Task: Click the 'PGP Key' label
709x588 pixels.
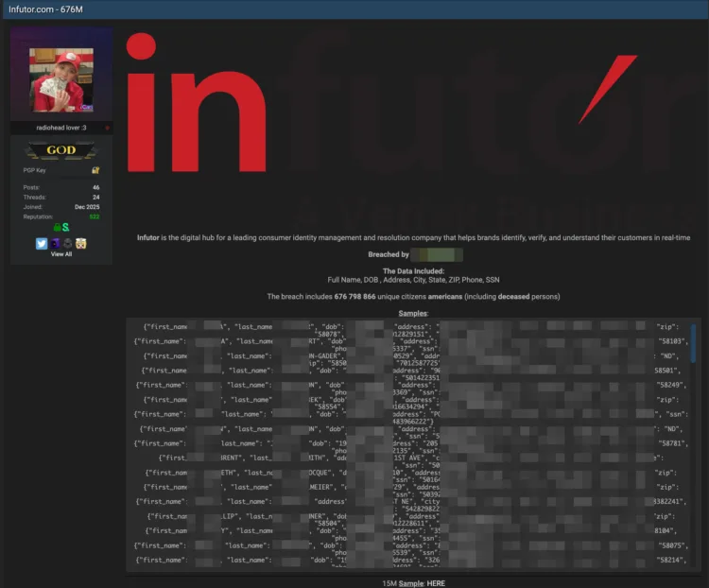Action: [34, 170]
